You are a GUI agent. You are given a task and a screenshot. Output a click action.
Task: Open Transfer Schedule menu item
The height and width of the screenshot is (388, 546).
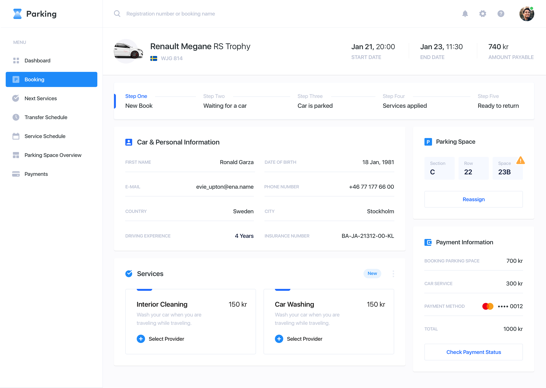coord(52,117)
